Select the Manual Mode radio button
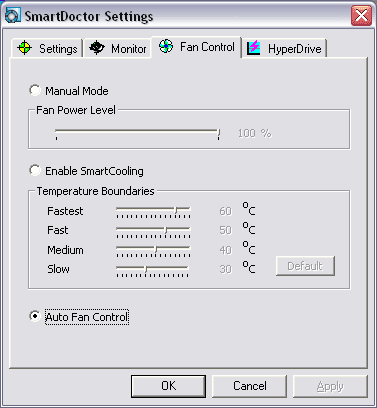Image resolution: width=377 pixels, height=408 pixels. [x=35, y=90]
